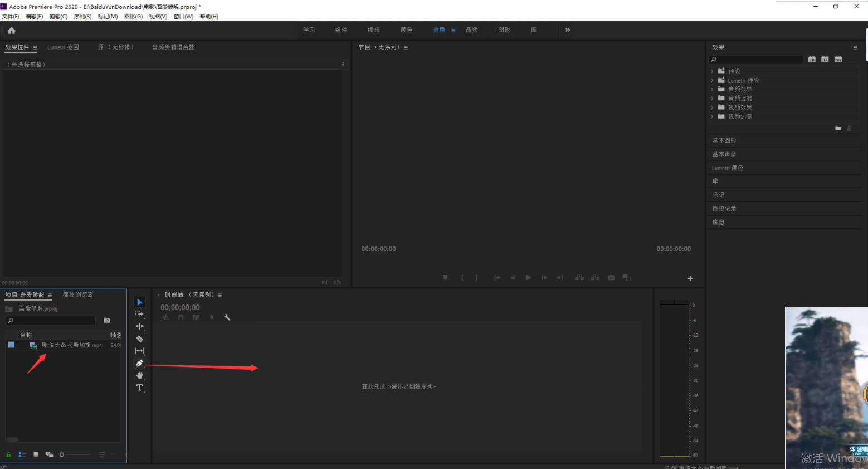
Task: Toggle project writable lock icon
Action: [8, 455]
